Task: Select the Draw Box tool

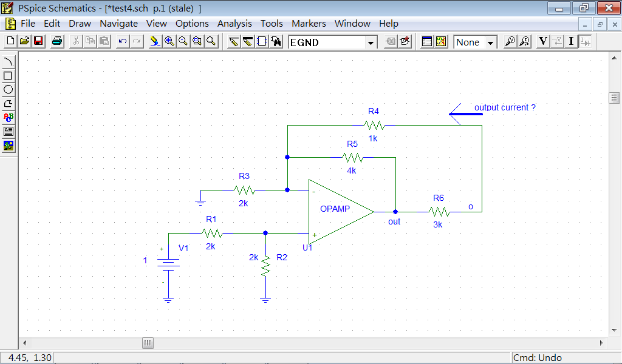Action: click(x=9, y=76)
